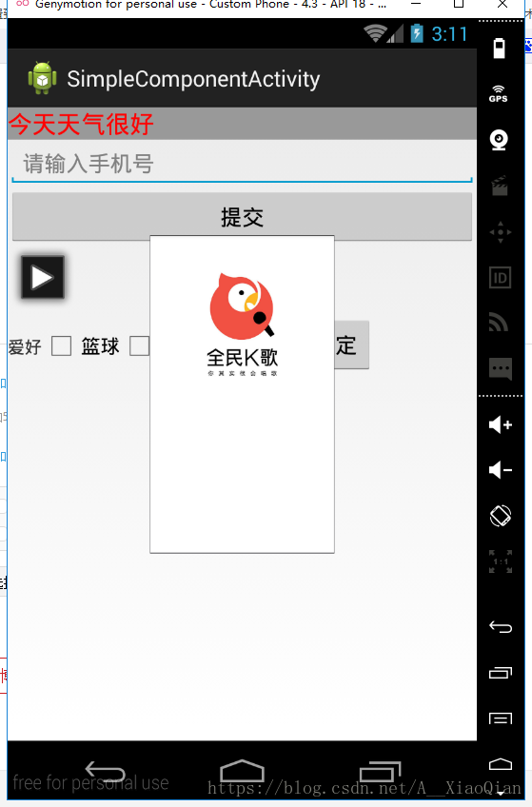532x807 pixels.
Task: Tap the 3:11 status bar clock
Action: point(449,34)
